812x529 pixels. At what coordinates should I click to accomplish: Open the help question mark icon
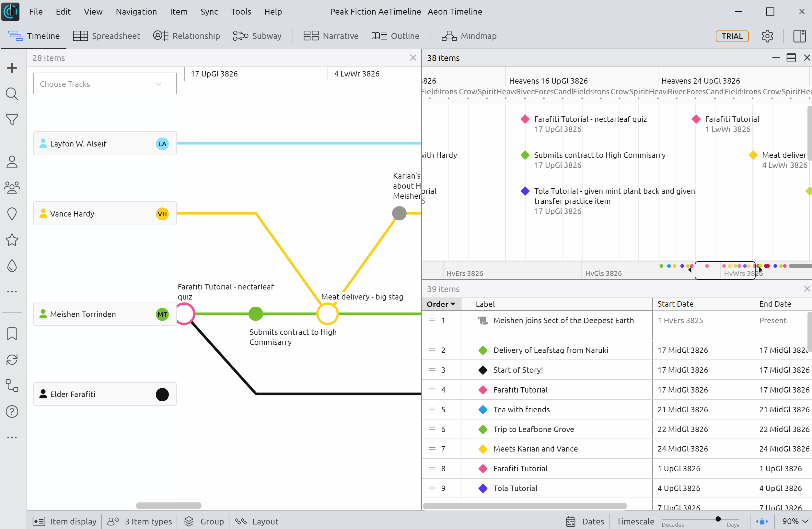(12, 412)
